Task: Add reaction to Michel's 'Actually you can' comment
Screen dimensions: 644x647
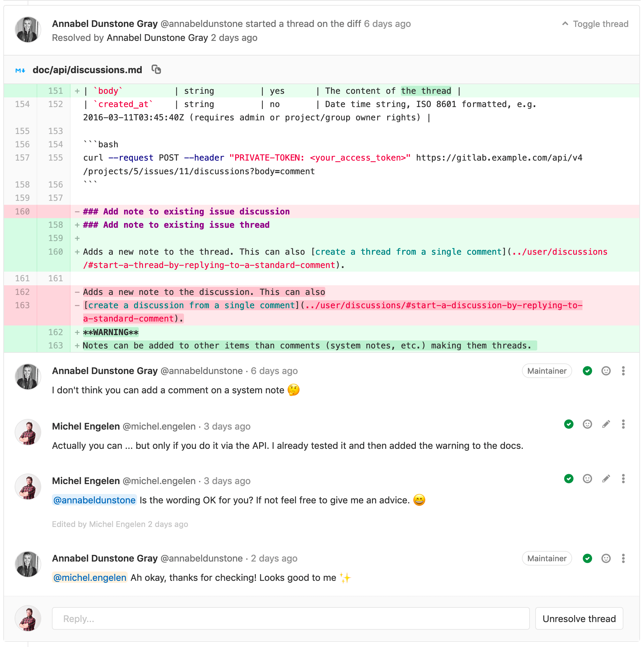Action: [x=587, y=425]
